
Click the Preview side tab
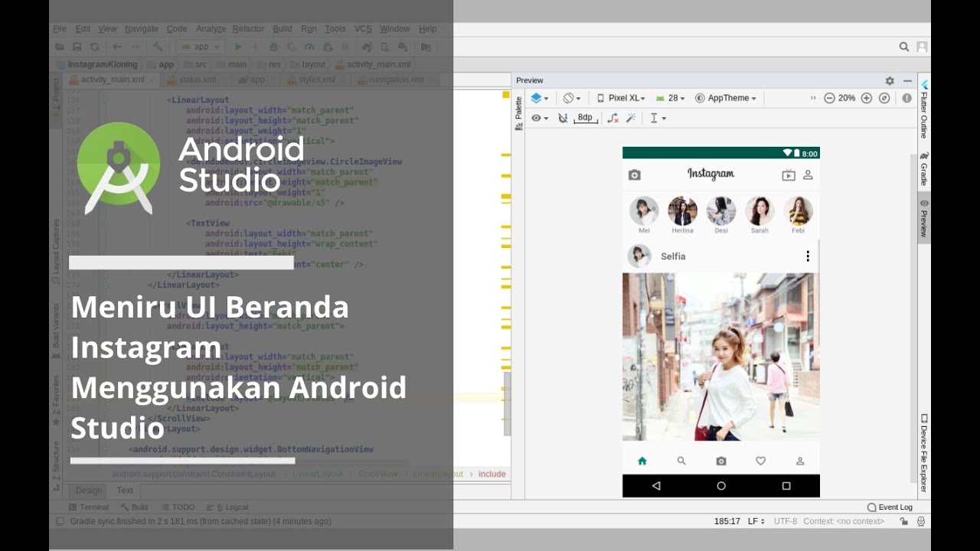(x=924, y=218)
